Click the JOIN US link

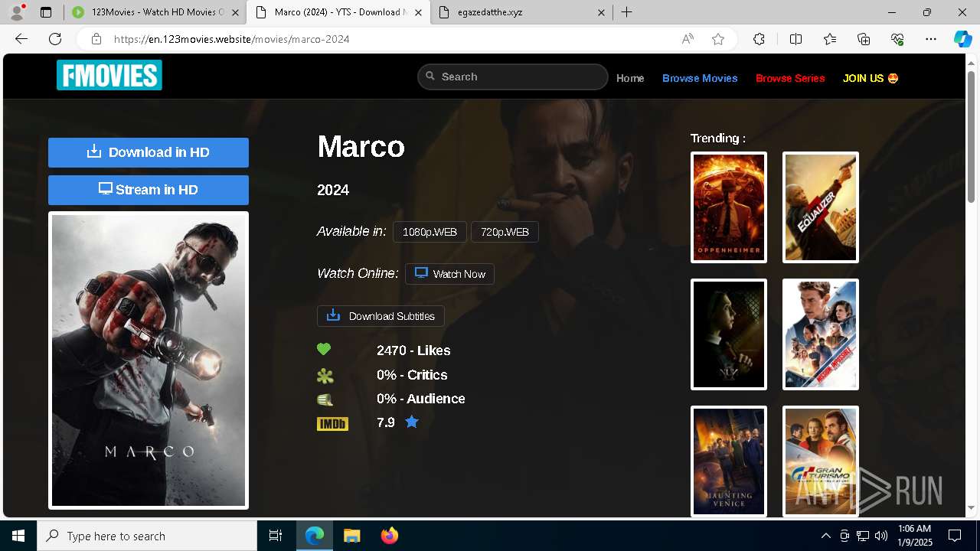[x=871, y=78]
